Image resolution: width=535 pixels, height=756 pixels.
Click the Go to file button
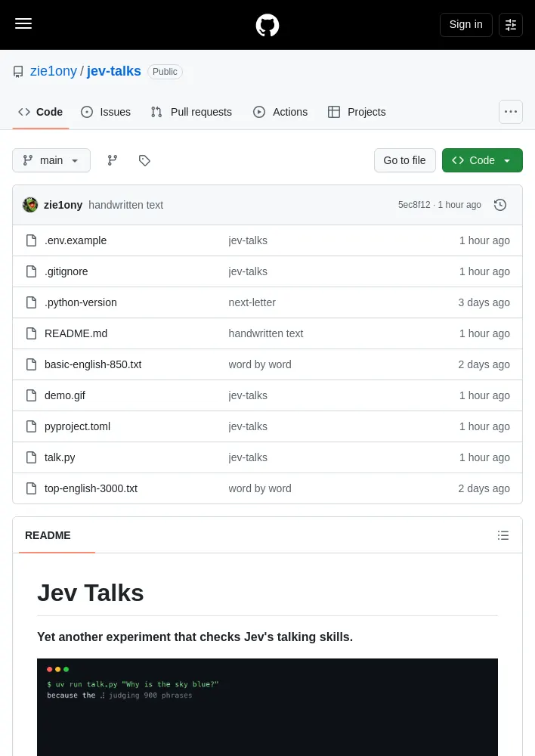(405, 160)
